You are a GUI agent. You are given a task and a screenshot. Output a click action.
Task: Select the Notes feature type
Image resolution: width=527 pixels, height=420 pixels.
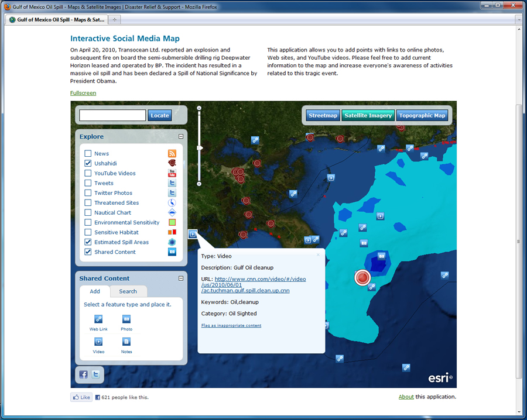(126, 342)
